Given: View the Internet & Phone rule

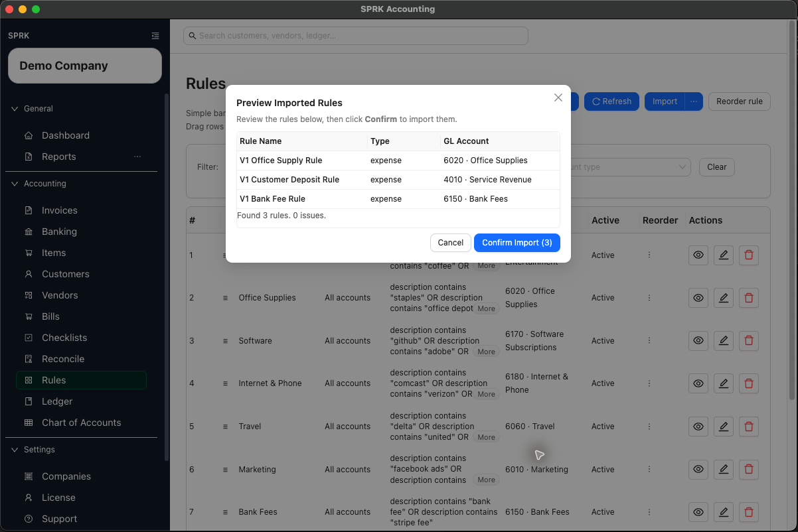Looking at the screenshot, I should (698, 383).
